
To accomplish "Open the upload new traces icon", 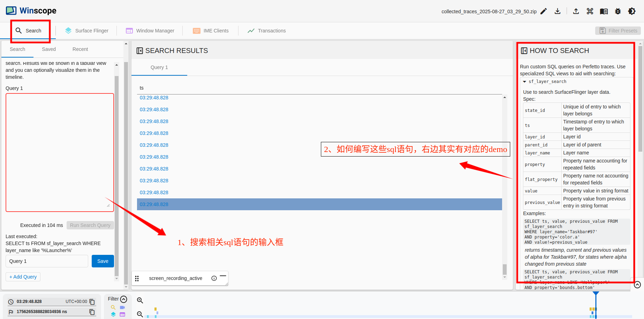I will tap(576, 12).
